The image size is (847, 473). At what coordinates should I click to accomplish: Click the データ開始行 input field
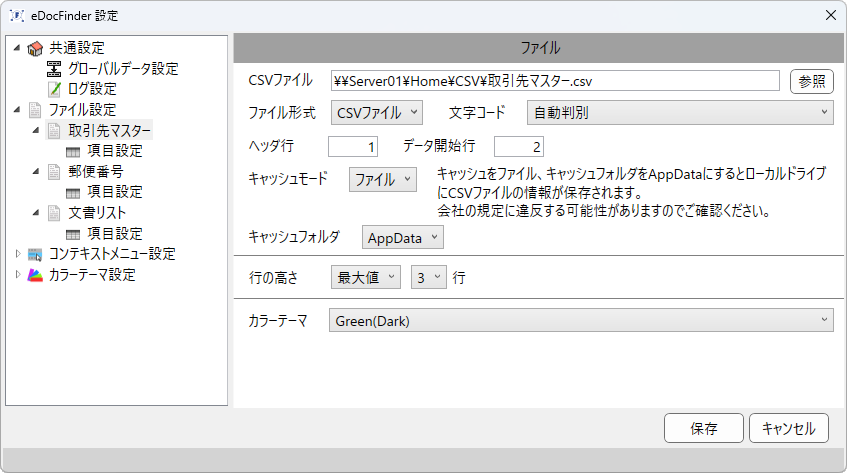point(519,146)
